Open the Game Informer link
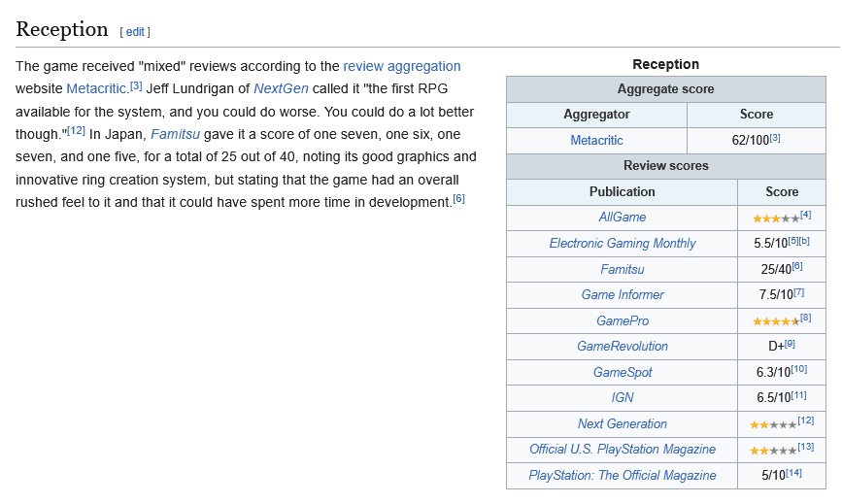Image resolution: width=842 pixels, height=504 pixels. pyautogui.click(x=622, y=294)
